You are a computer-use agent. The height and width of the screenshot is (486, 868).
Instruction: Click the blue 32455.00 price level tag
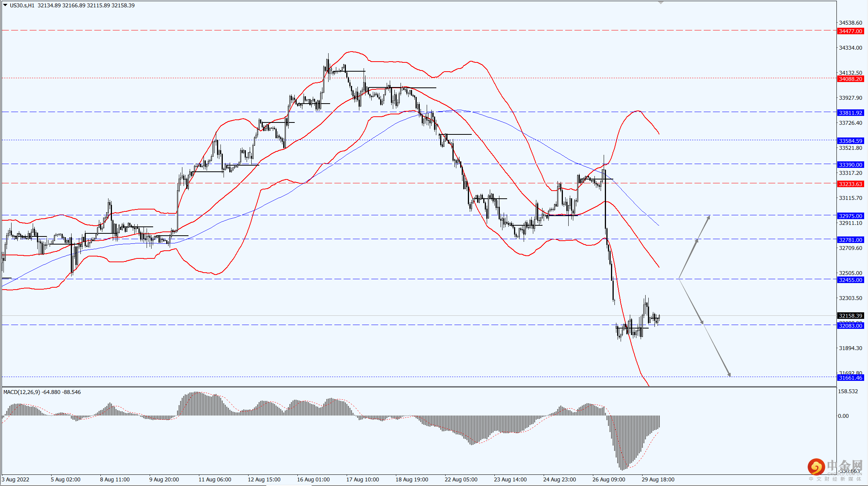850,280
